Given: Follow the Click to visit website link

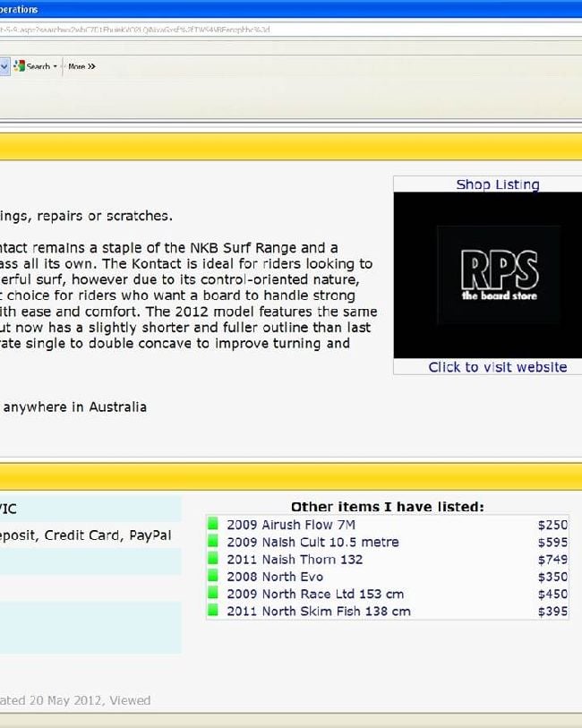Looking at the screenshot, I should (498, 367).
